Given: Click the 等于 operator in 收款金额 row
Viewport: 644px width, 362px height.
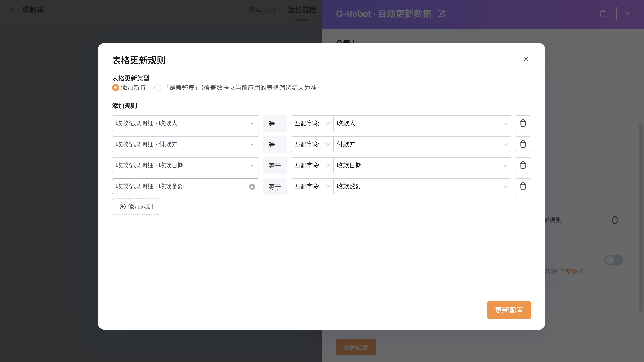Looking at the screenshot, I should 275,186.
